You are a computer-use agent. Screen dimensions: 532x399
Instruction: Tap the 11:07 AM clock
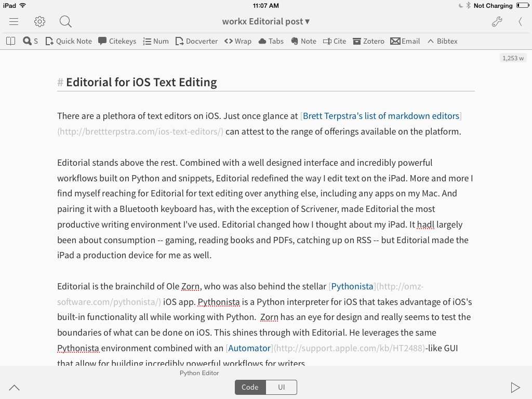click(x=266, y=5)
